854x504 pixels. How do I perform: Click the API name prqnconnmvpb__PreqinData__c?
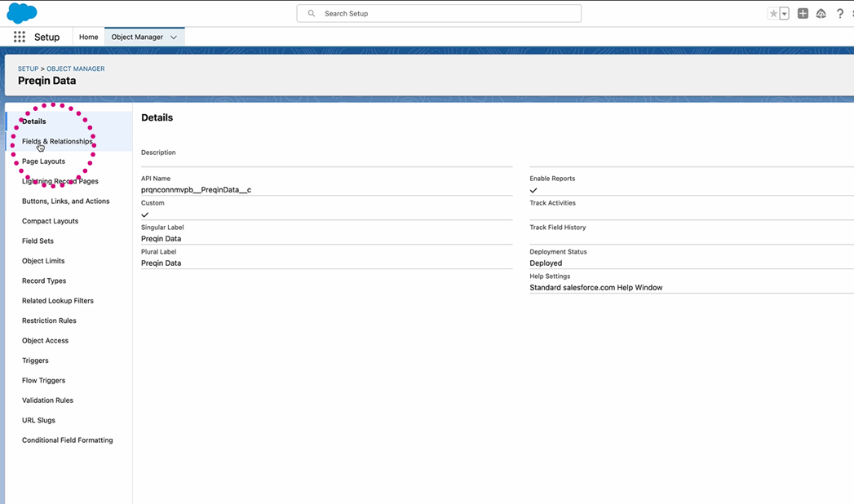tap(196, 190)
